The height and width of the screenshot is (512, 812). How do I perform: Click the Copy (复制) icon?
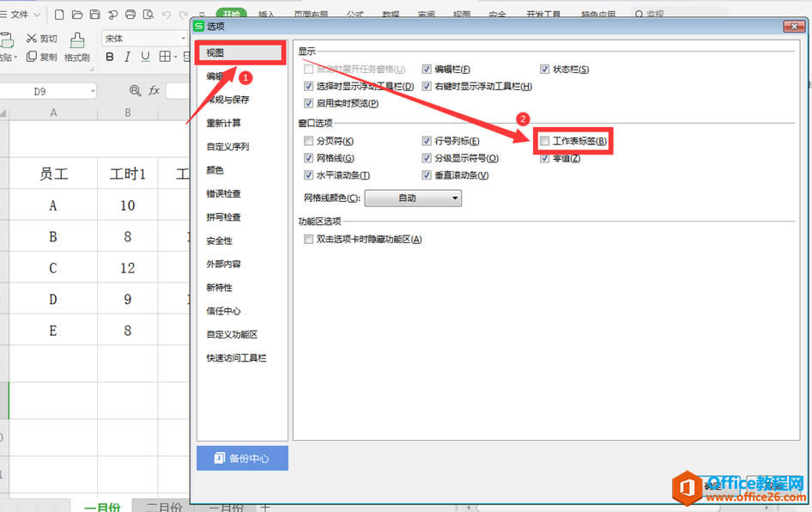(x=32, y=57)
